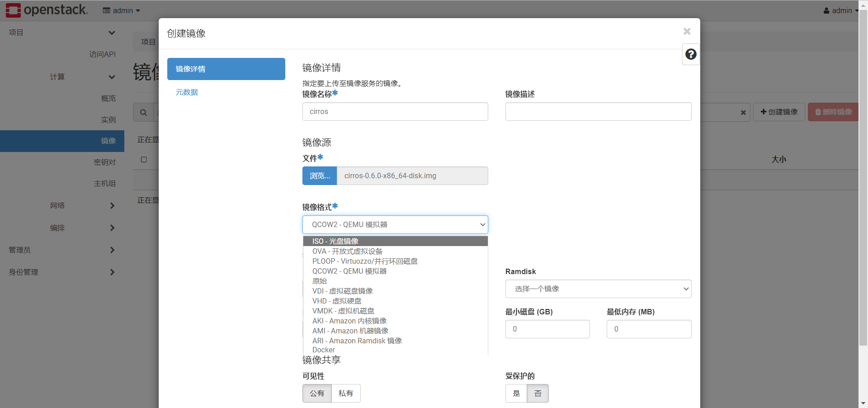Select the 镜像详情 tab
This screenshot has height=408, width=868.
click(226, 69)
